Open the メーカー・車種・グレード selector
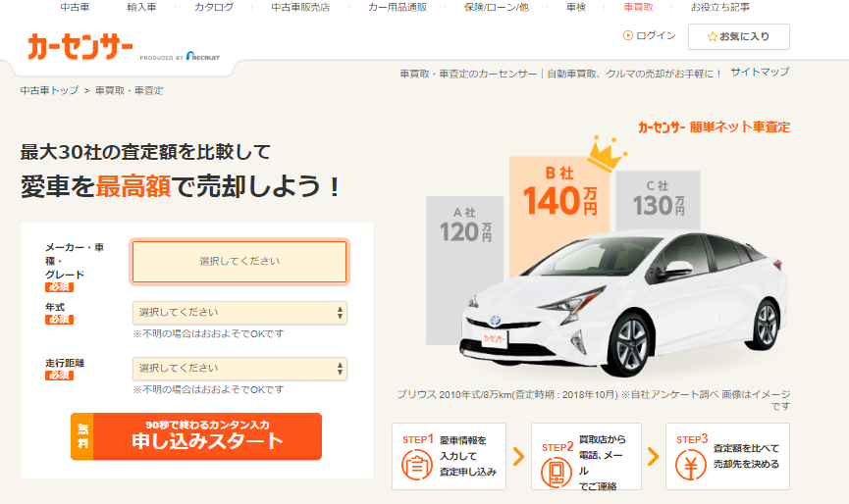This screenshot has height=504, width=849. click(239, 262)
